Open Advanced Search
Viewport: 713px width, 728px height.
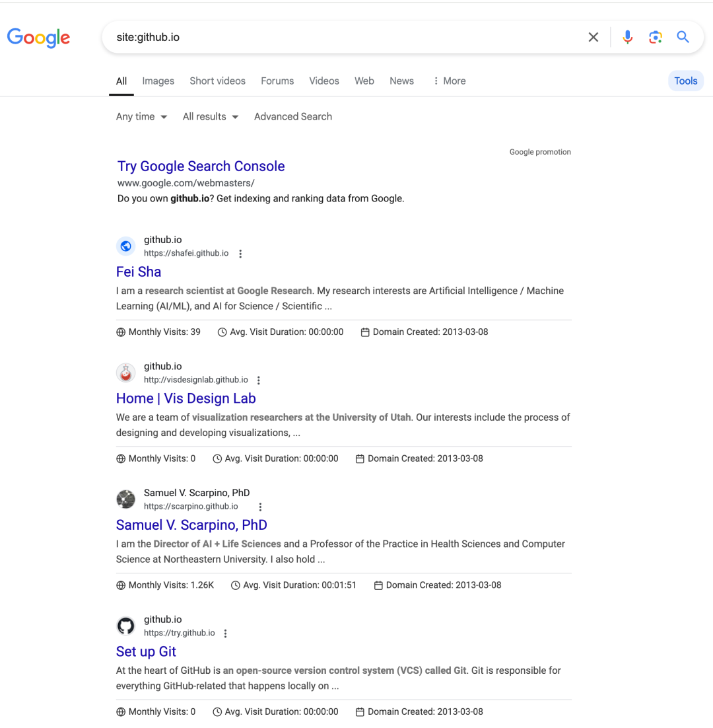coord(293,116)
